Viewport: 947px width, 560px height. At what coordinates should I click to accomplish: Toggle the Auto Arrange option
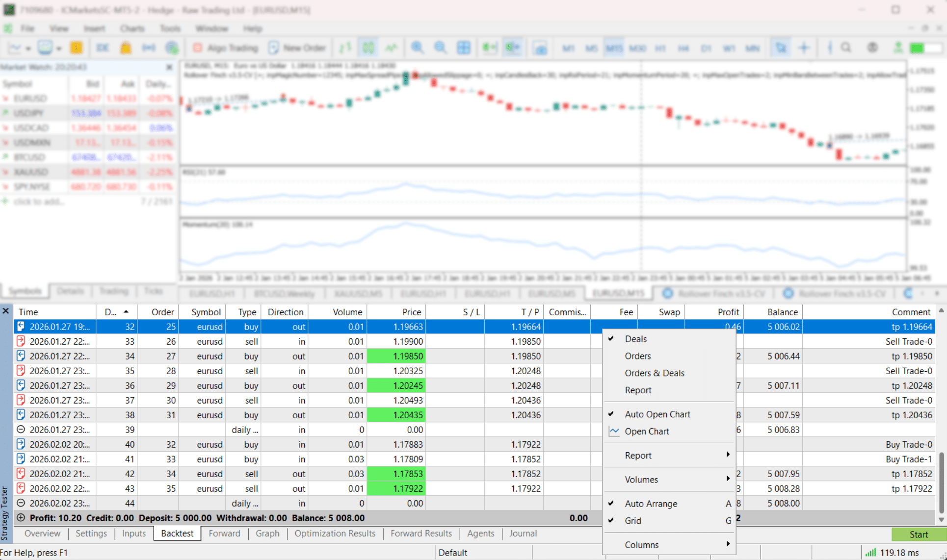tap(651, 504)
